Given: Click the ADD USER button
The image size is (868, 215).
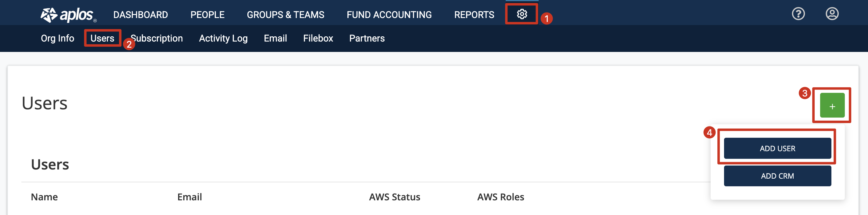Looking at the screenshot, I should pyautogui.click(x=777, y=148).
